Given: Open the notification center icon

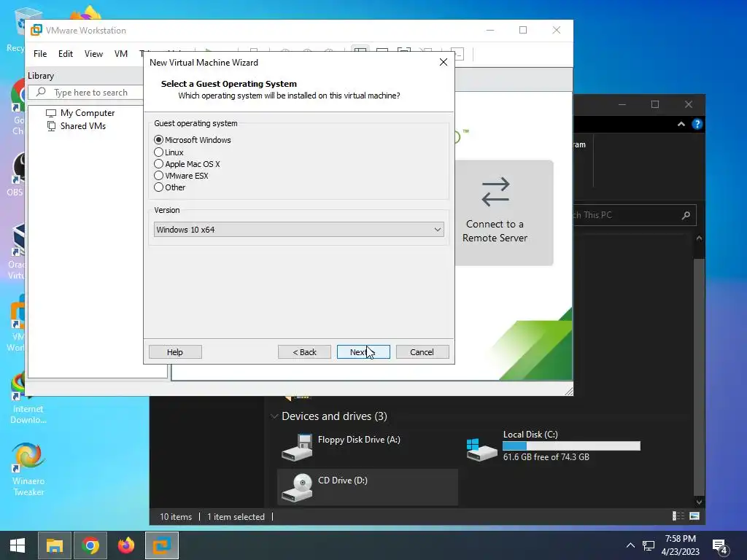Looking at the screenshot, I should tap(720, 546).
